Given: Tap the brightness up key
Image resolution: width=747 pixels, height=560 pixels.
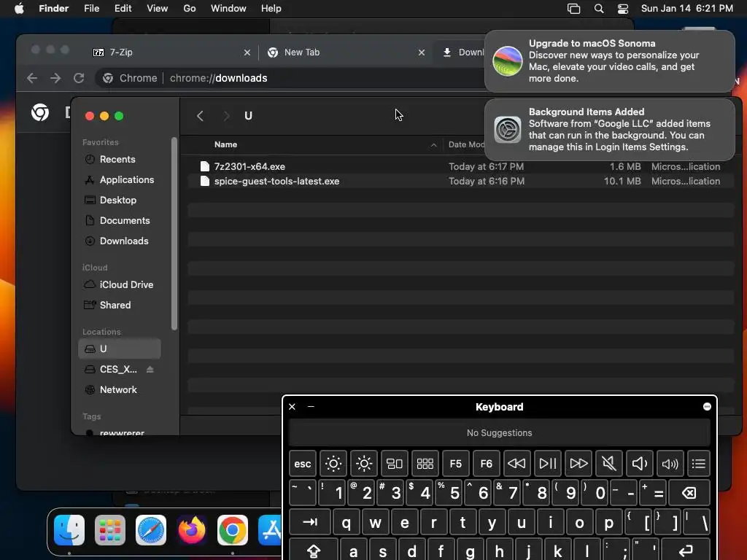Looking at the screenshot, I should 364,463.
